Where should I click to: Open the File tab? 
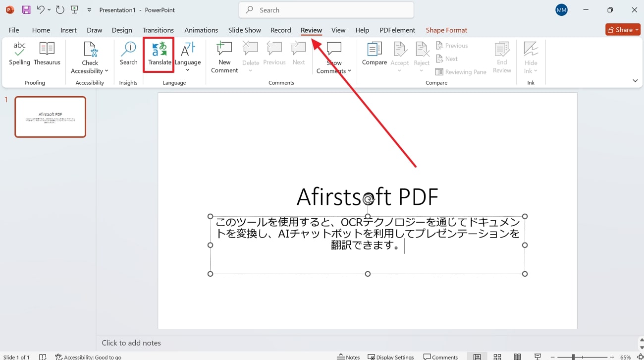click(14, 30)
